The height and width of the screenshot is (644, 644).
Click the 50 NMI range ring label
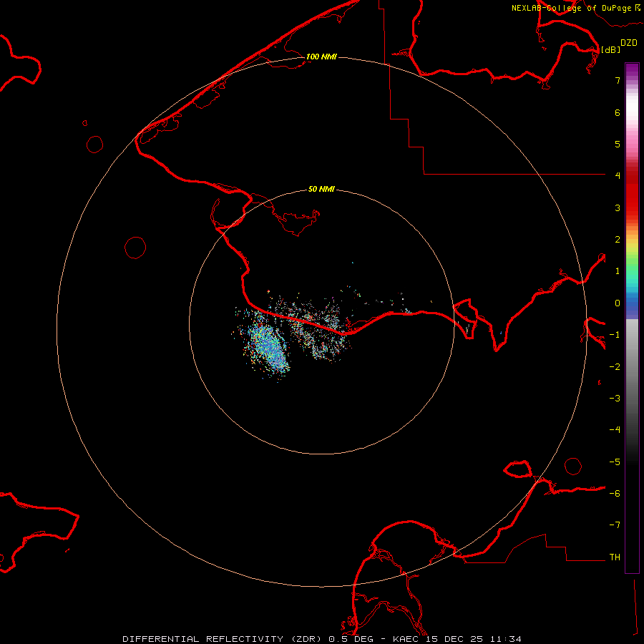(x=321, y=189)
